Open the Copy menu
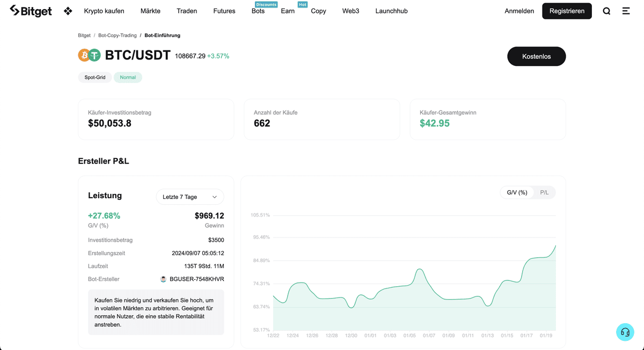 pos(318,11)
